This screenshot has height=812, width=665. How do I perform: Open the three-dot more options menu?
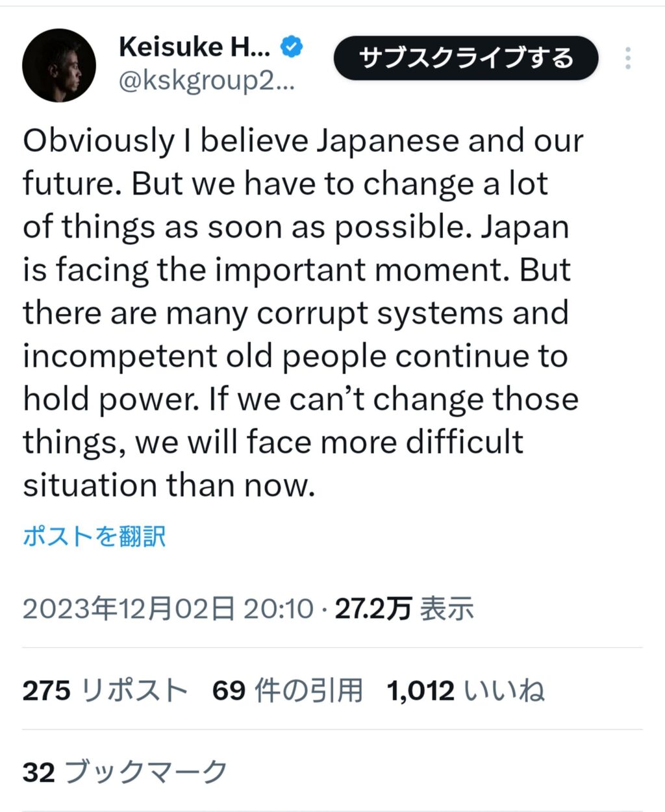click(627, 58)
